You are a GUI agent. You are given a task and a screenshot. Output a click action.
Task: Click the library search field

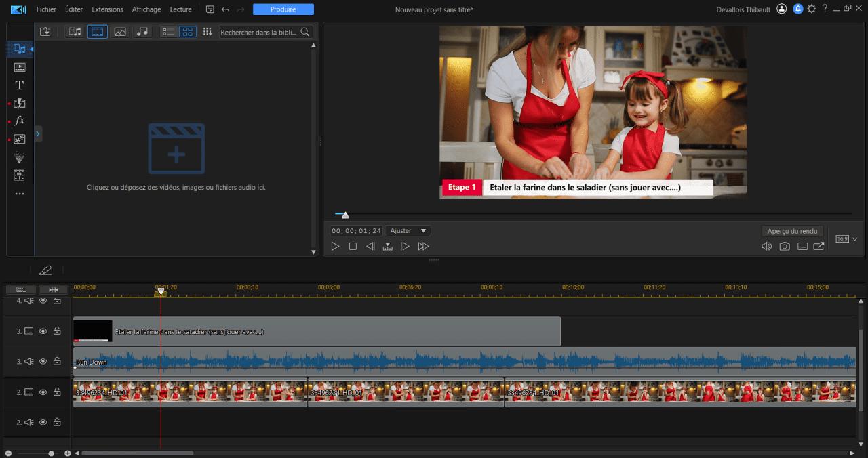pos(259,32)
